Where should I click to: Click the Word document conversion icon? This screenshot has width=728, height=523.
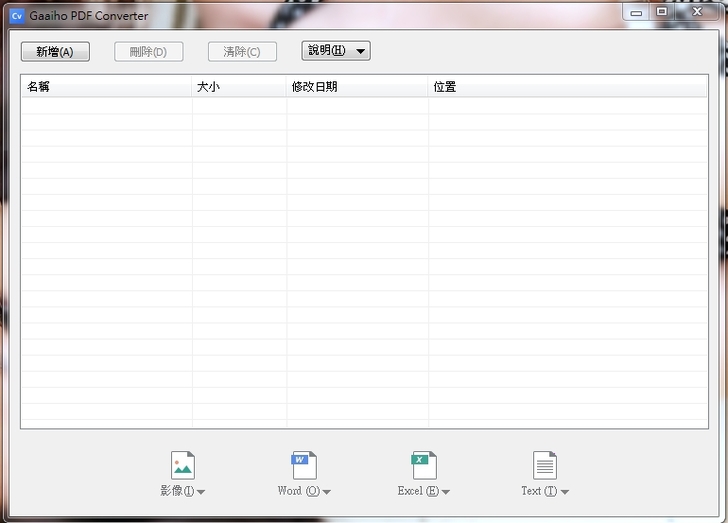pyautogui.click(x=304, y=465)
